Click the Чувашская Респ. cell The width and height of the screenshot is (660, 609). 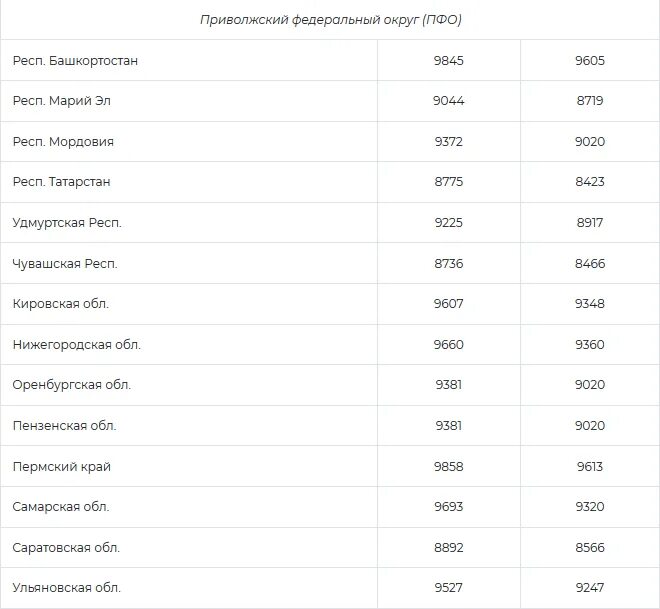tap(65, 263)
